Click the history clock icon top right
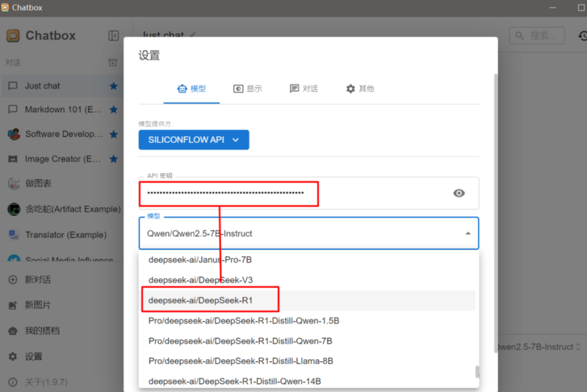The width and height of the screenshot is (587, 392). 583,36
